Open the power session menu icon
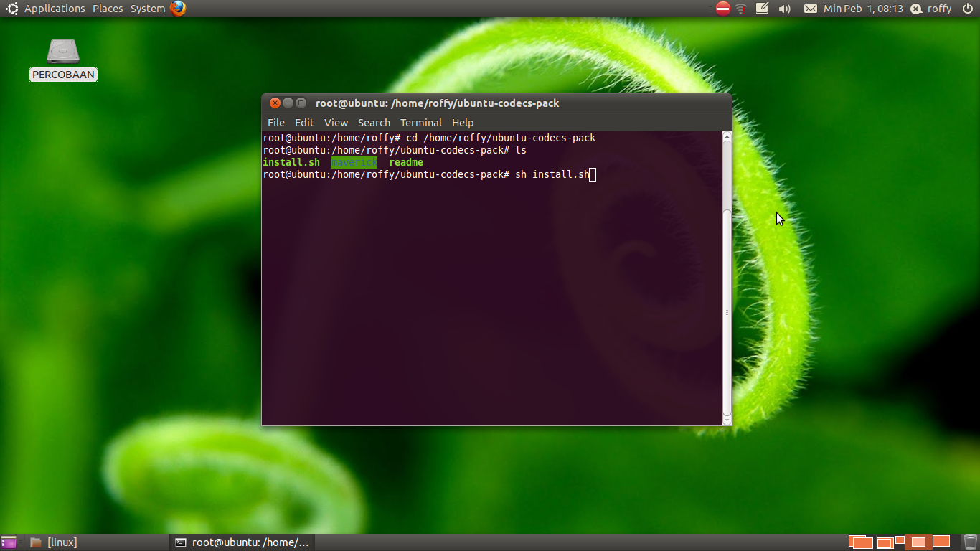The width and height of the screenshot is (980, 551). [966, 9]
